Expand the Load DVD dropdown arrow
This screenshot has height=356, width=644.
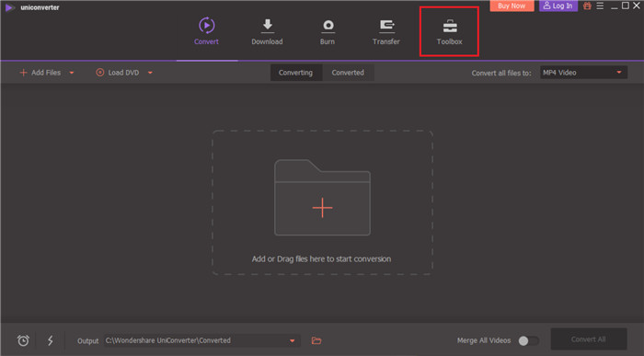150,73
